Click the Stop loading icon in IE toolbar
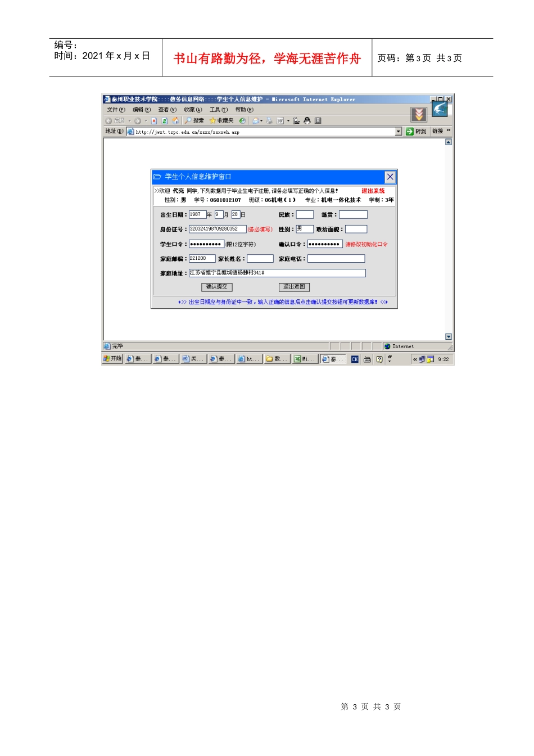 pos(154,121)
